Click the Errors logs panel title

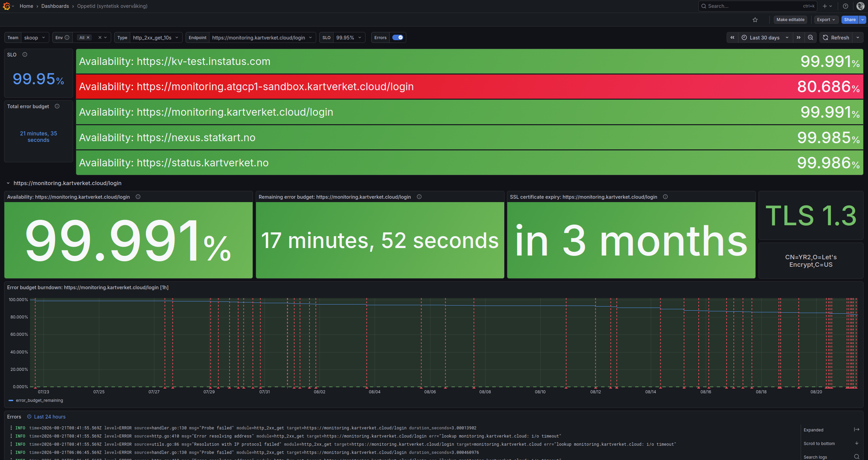coord(14,416)
